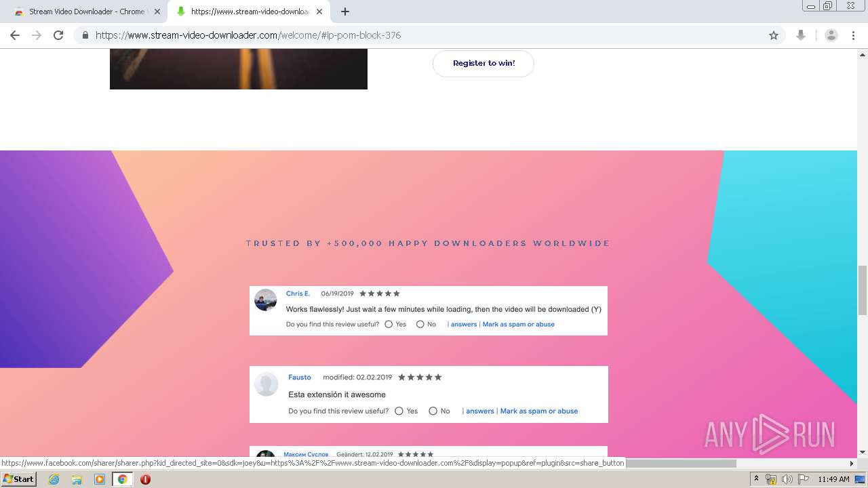868x488 pixels.
Task: Show hidden system tray icons
Action: pyautogui.click(x=757, y=479)
